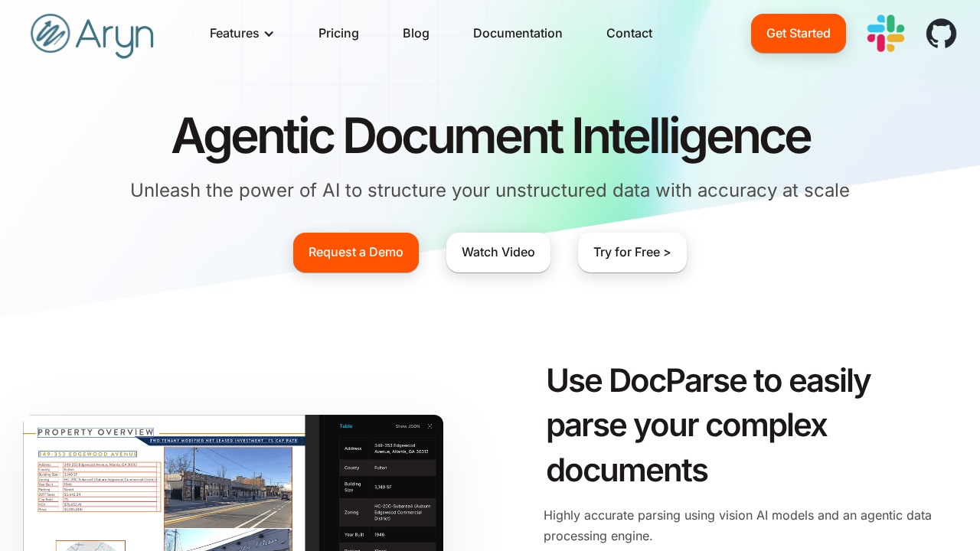Click the street photo in property document
The width and height of the screenshot is (980, 551).
[x=228, y=487]
